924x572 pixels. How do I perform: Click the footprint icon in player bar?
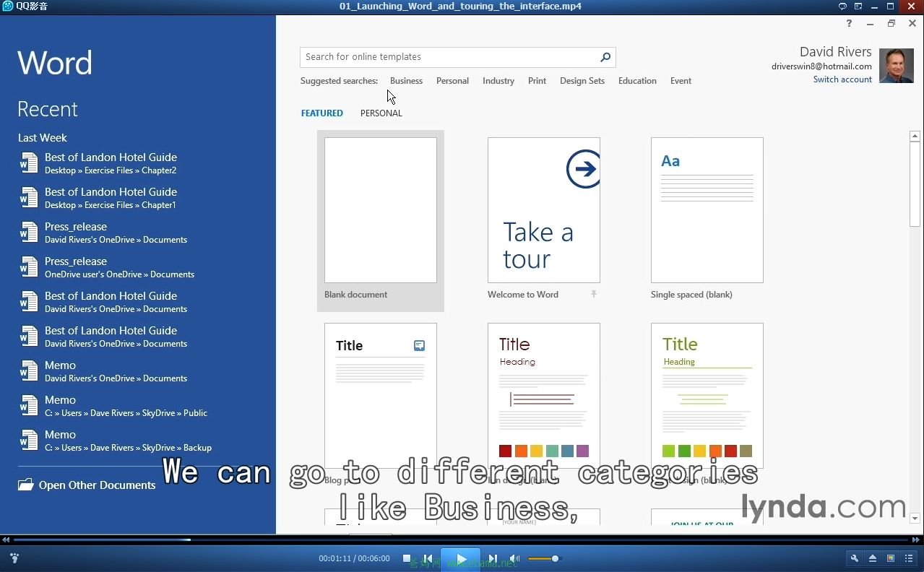[14, 558]
